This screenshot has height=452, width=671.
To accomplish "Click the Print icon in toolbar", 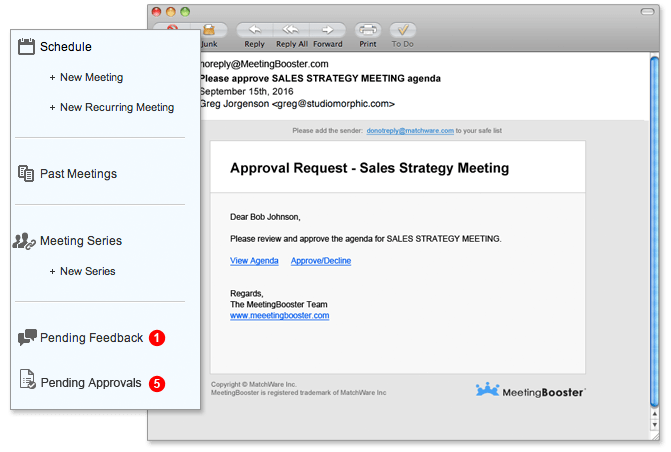I will point(368,30).
